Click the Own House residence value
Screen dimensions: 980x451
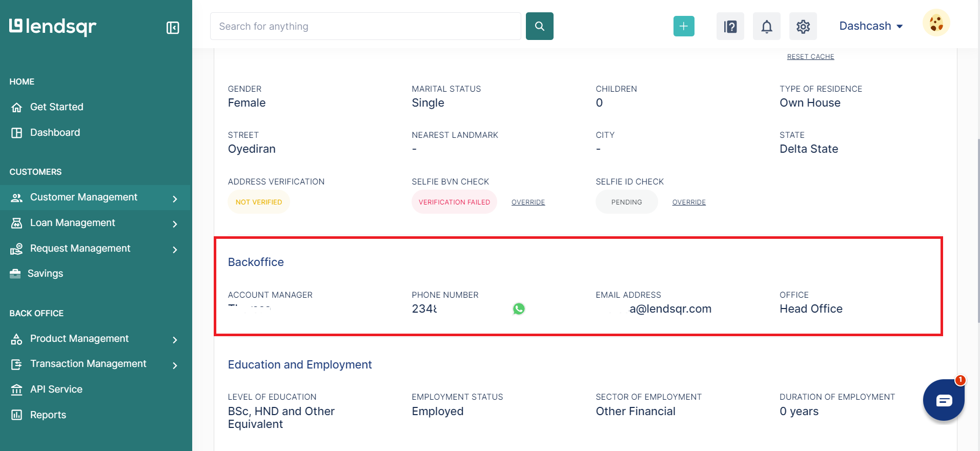click(x=810, y=102)
